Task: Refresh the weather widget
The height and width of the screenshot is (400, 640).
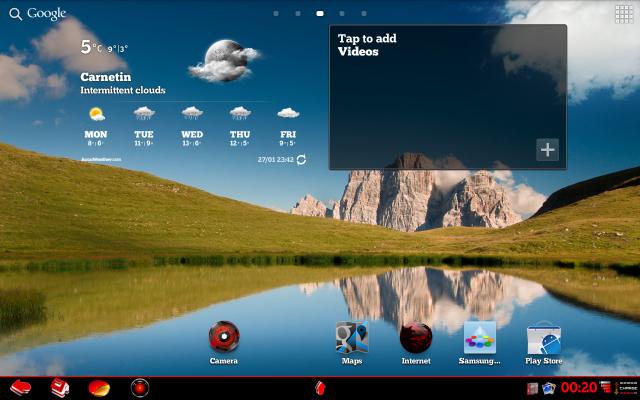Action: [x=301, y=159]
